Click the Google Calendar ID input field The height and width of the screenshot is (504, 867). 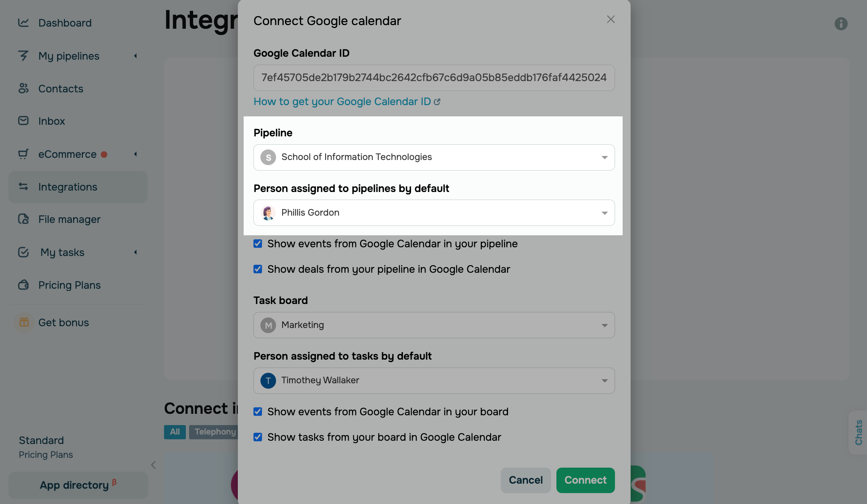pyautogui.click(x=434, y=78)
